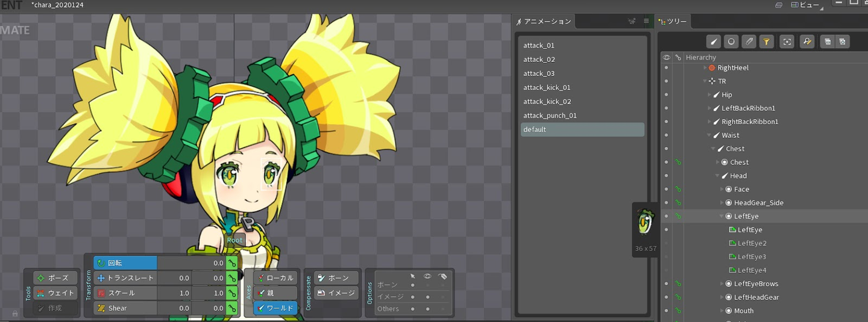Select the ローカル axes option
This screenshot has height=322, width=868.
pos(275,278)
